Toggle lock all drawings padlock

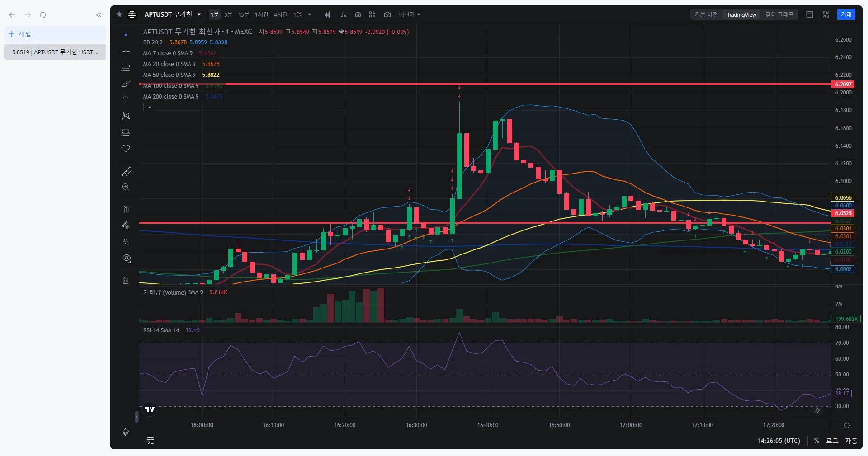[126, 242]
